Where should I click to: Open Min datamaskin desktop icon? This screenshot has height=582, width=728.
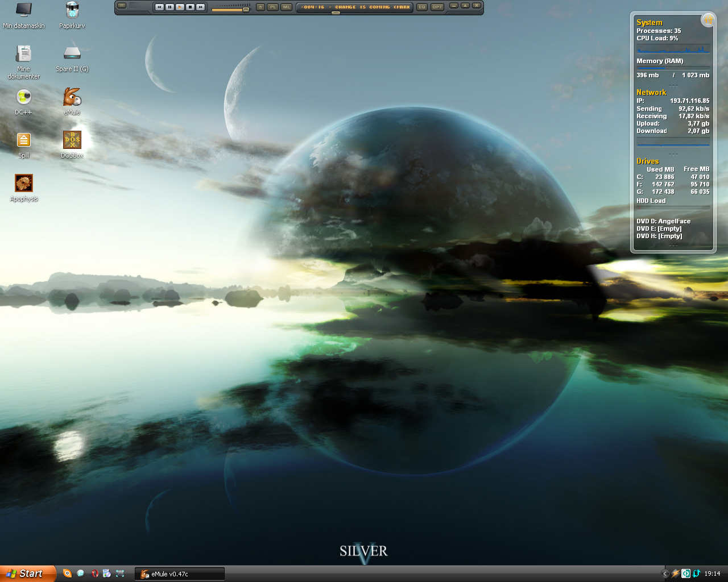23,15
